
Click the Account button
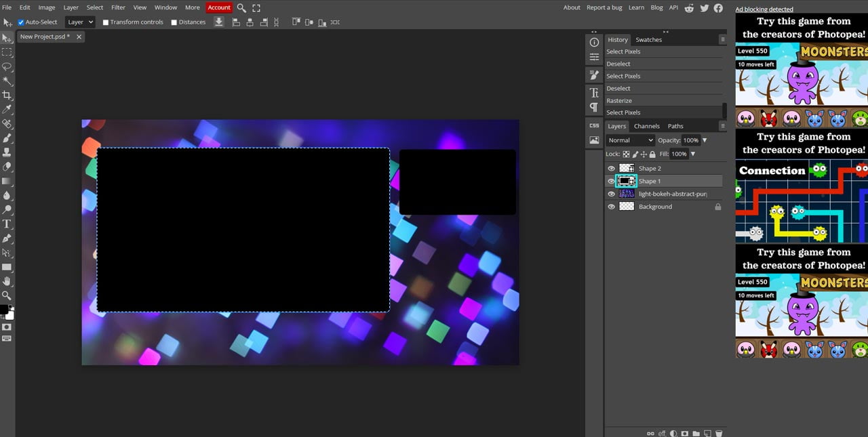218,7
